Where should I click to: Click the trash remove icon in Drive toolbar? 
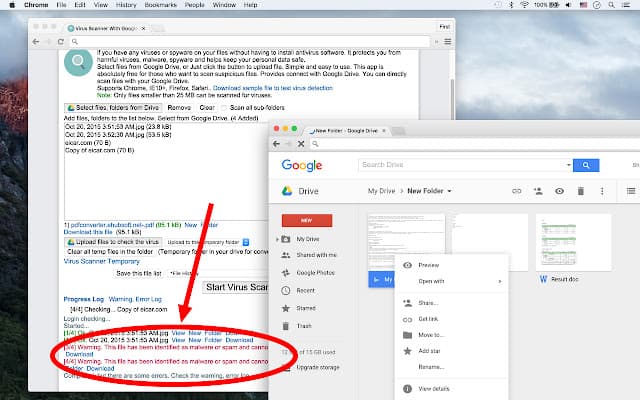[x=580, y=191]
